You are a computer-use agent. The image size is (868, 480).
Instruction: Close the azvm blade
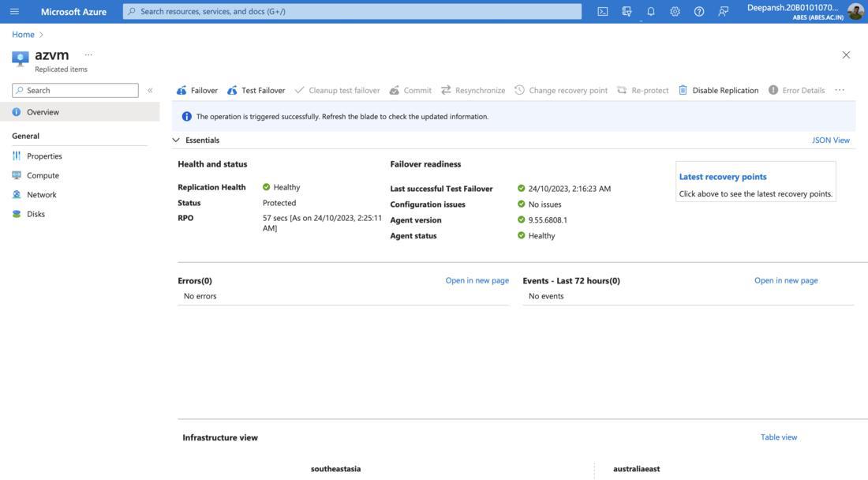(x=846, y=54)
